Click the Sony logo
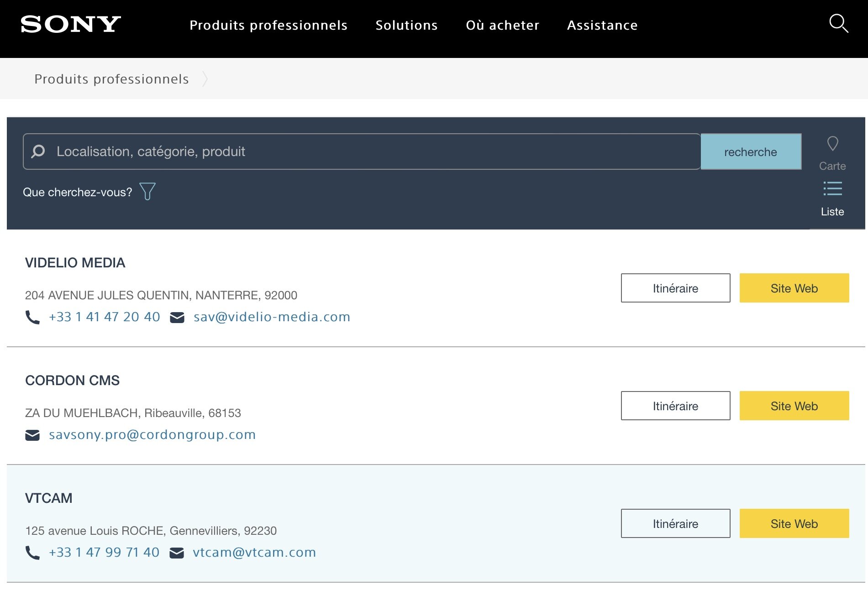 [71, 24]
